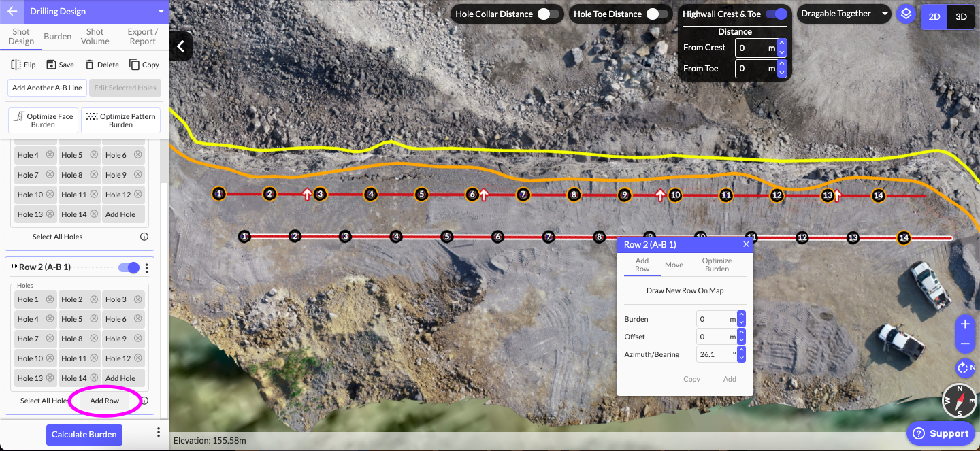Expand the Drilling Design header dropdown
980x451 pixels.
tap(161, 12)
